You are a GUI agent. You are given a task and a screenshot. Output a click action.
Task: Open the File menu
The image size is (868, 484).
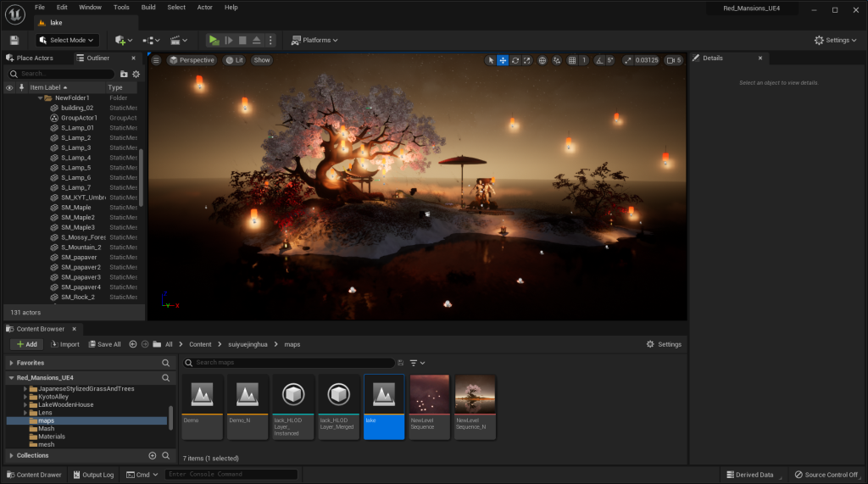(40, 7)
